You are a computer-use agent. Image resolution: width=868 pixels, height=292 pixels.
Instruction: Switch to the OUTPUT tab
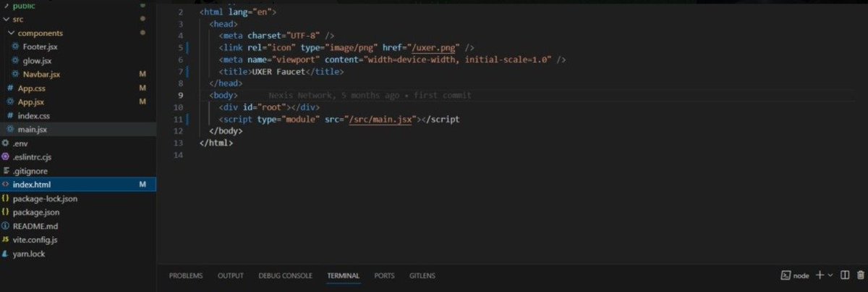231,275
